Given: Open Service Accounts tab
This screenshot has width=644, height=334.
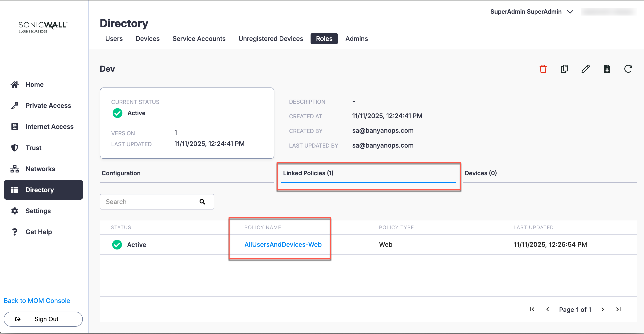Looking at the screenshot, I should (199, 39).
